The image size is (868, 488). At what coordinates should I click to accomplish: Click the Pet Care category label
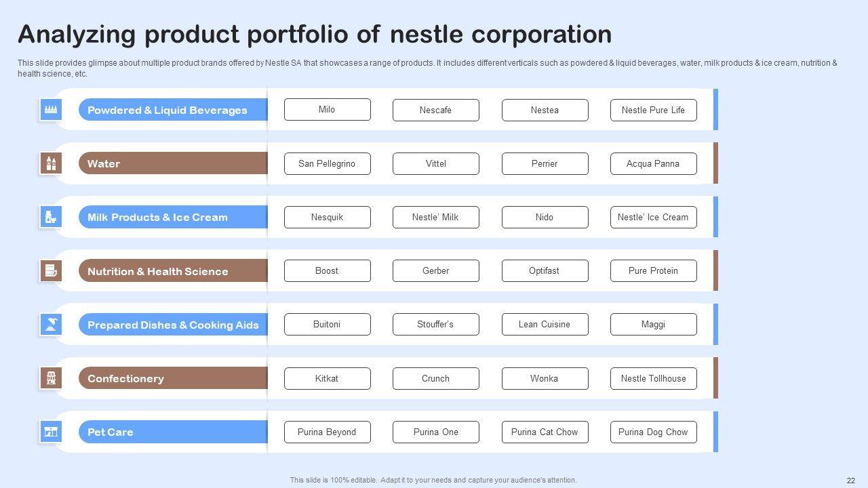coord(110,432)
